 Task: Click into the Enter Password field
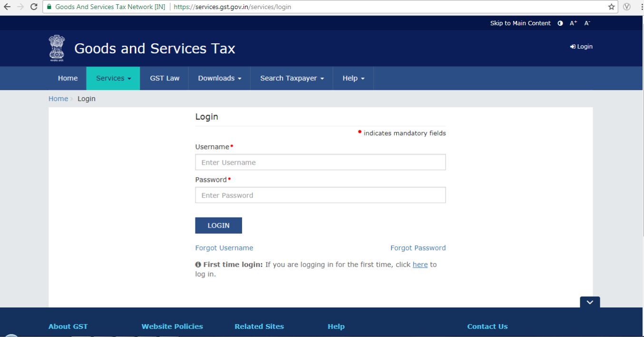pyautogui.click(x=321, y=195)
